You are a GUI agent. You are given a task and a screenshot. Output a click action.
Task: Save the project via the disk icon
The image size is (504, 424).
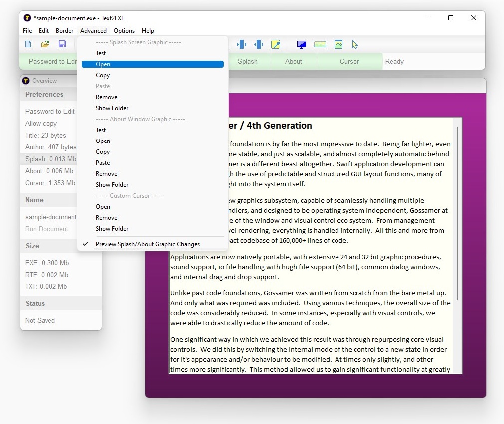(62, 44)
